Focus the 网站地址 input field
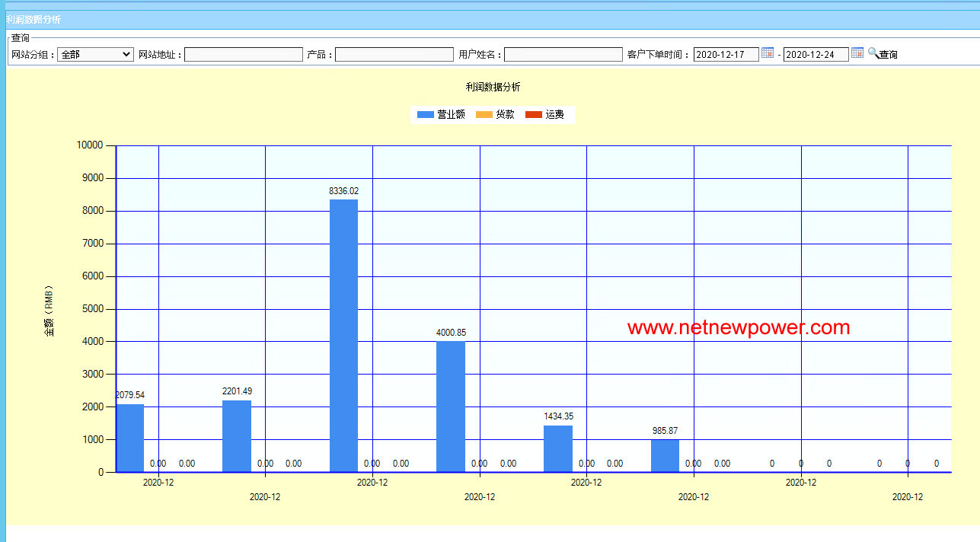This screenshot has height=542, width=980. tap(244, 55)
